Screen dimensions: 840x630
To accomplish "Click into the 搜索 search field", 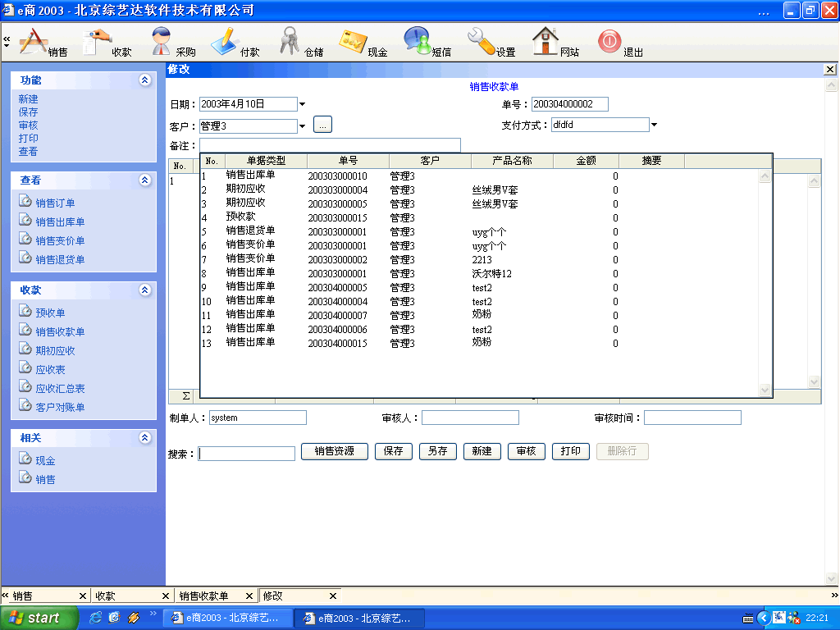I will click(246, 454).
